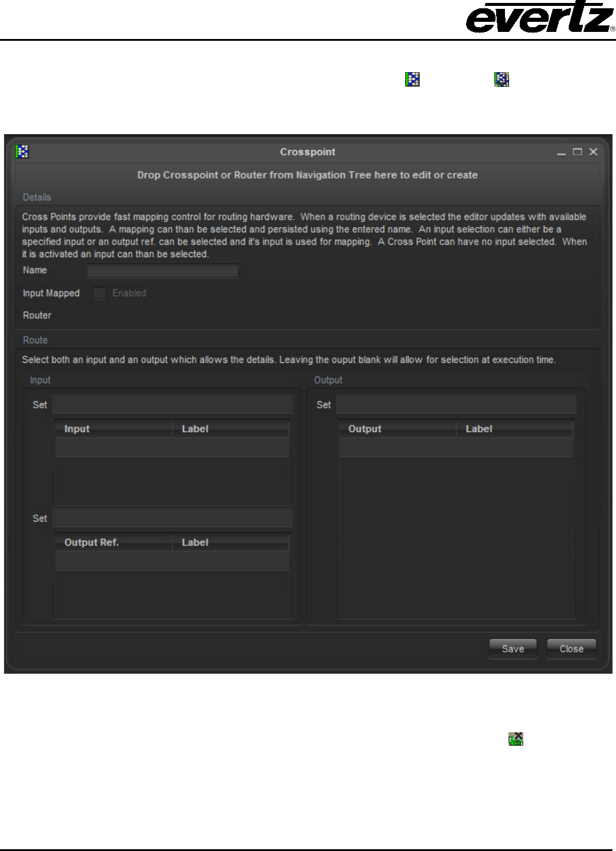Click the 'Crosspoint' window title
Screen dimensions: 616x851
pos(308,152)
